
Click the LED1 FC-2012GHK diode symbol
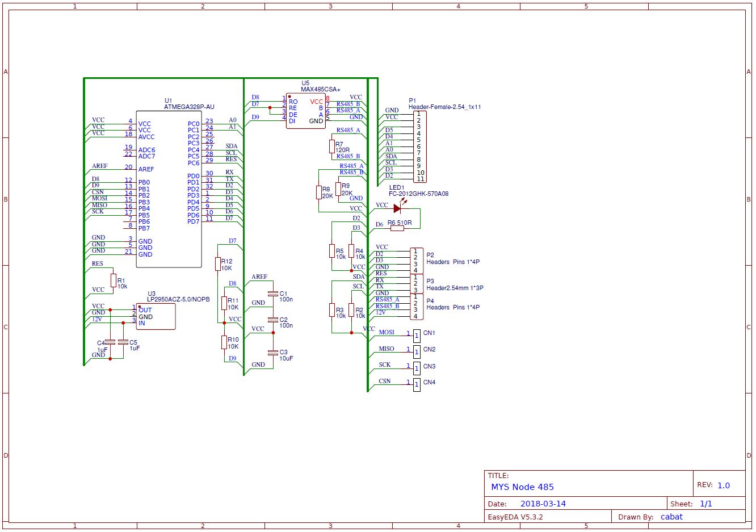click(x=397, y=208)
